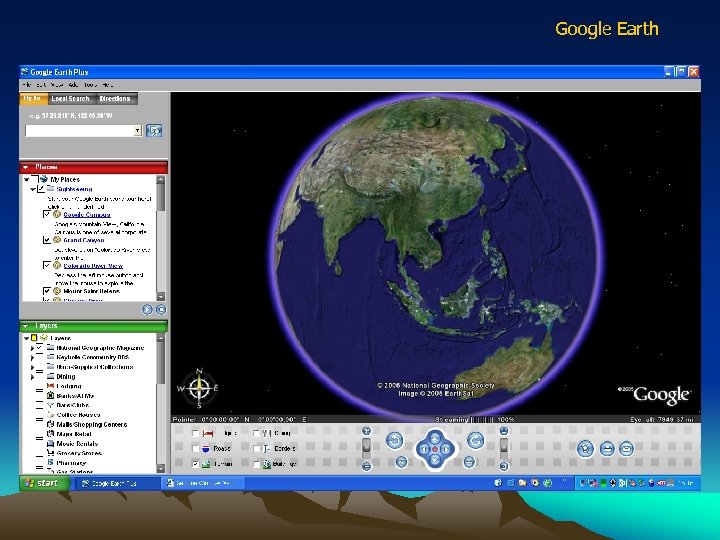The width and height of the screenshot is (720, 540).
Task: Click the search Go button beside input
Action: click(x=154, y=130)
